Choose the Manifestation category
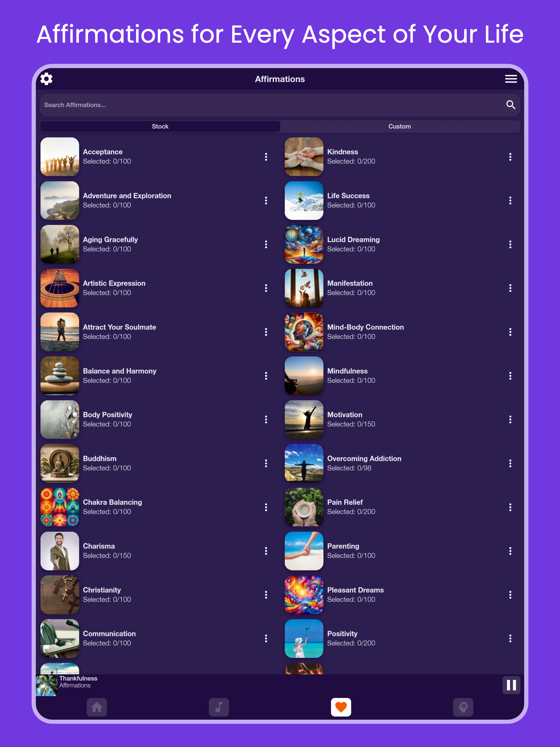 (402, 288)
